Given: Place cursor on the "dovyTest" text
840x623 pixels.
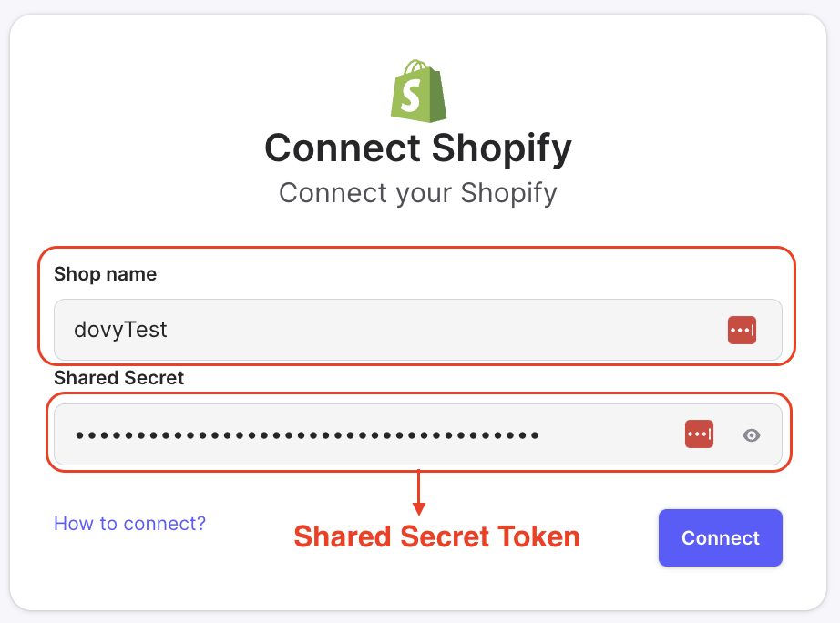Looking at the screenshot, I should pyautogui.click(x=120, y=330).
